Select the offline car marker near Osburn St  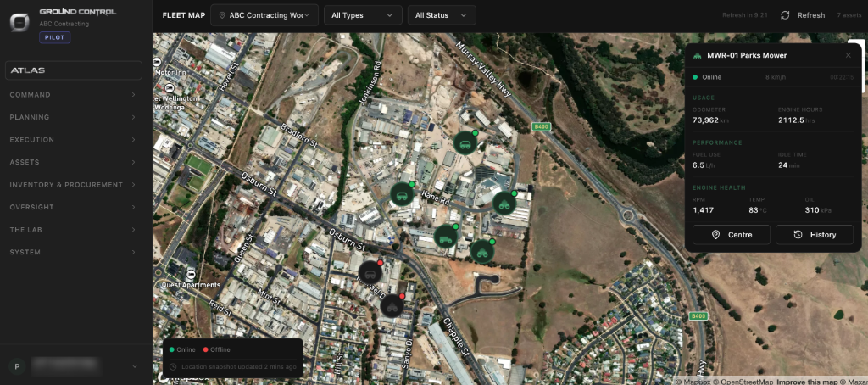pyautogui.click(x=370, y=272)
